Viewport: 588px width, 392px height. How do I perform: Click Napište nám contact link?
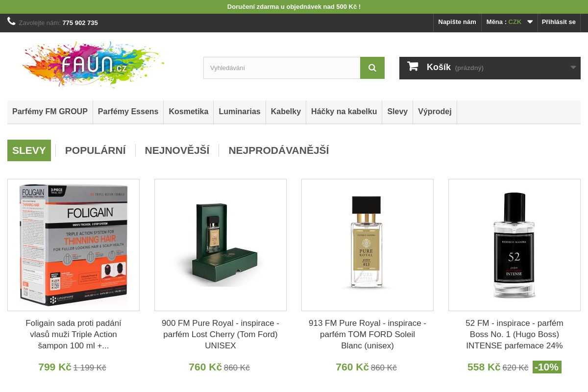click(x=457, y=22)
